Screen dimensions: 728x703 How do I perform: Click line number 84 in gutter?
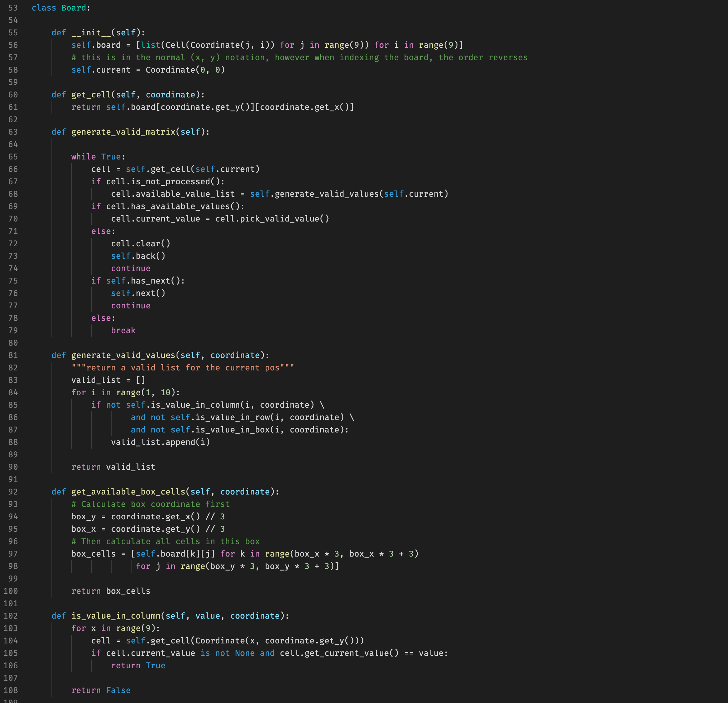[13, 392]
